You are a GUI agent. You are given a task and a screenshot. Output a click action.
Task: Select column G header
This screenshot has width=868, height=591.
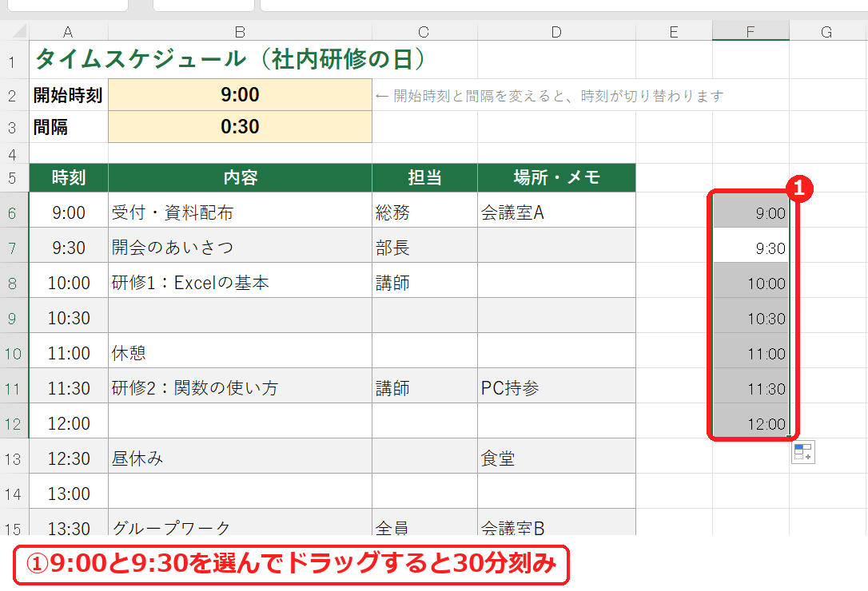tap(827, 31)
